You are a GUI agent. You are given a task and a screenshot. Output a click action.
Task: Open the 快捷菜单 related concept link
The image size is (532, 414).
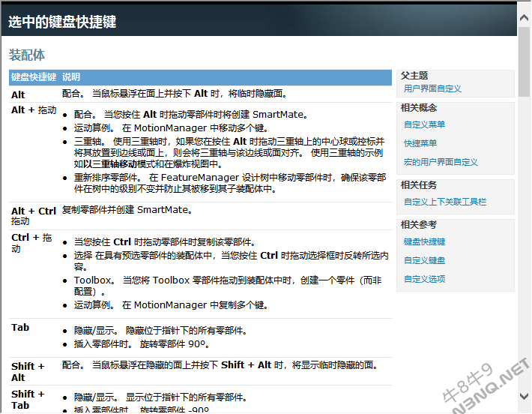[x=420, y=143]
